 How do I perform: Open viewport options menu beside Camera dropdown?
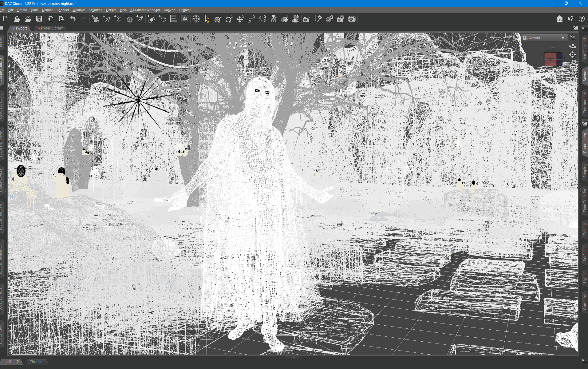point(572,38)
